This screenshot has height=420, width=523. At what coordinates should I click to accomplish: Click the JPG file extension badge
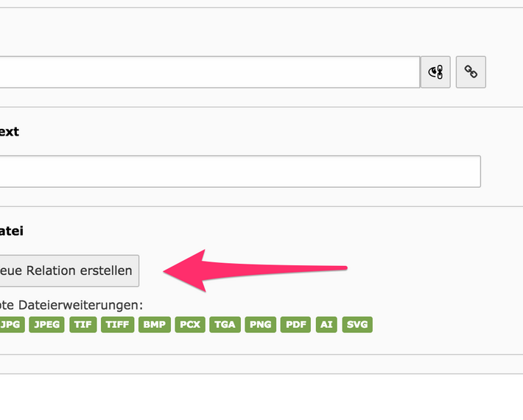click(x=10, y=324)
